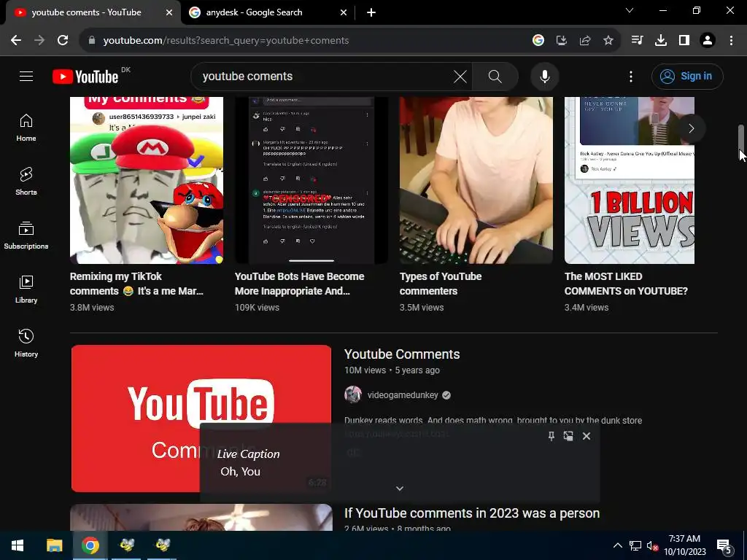Close the anydesk Google Search tab
747x560 pixels.
[x=344, y=12]
